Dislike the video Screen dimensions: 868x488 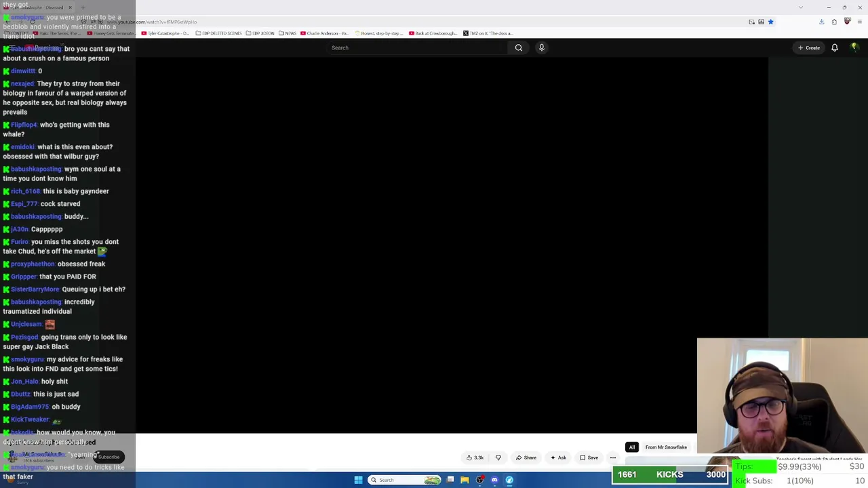point(498,457)
